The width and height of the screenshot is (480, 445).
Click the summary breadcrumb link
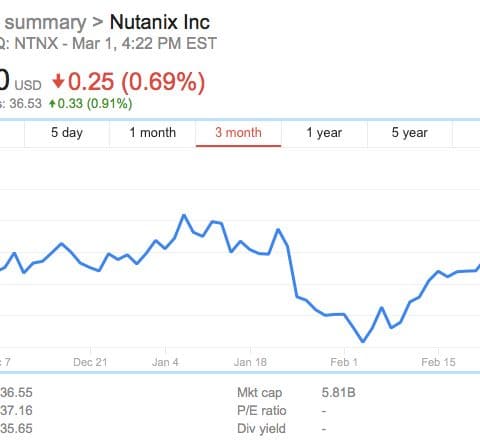[45, 23]
